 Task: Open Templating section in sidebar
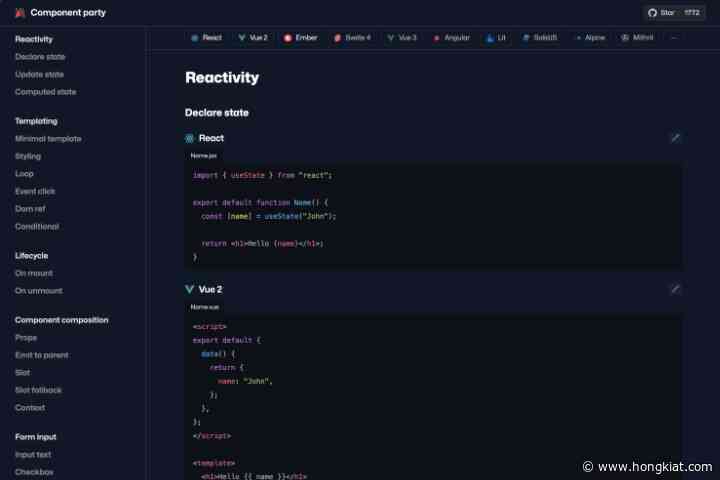pos(36,121)
